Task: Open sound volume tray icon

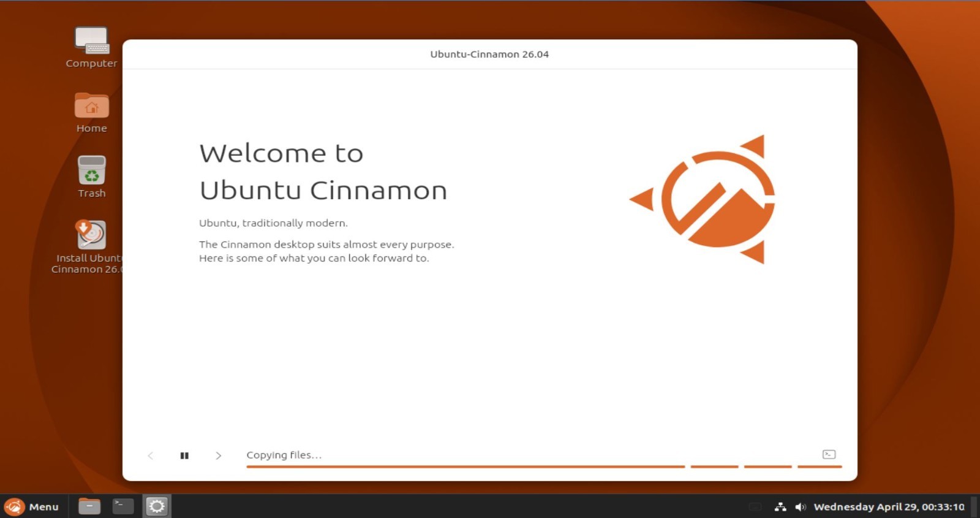Action: pos(801,507)
